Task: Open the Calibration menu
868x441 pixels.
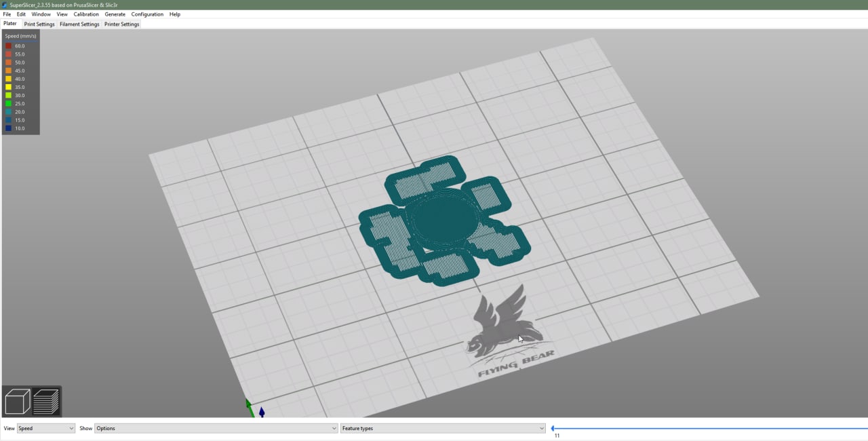Action: click(86, 14)
